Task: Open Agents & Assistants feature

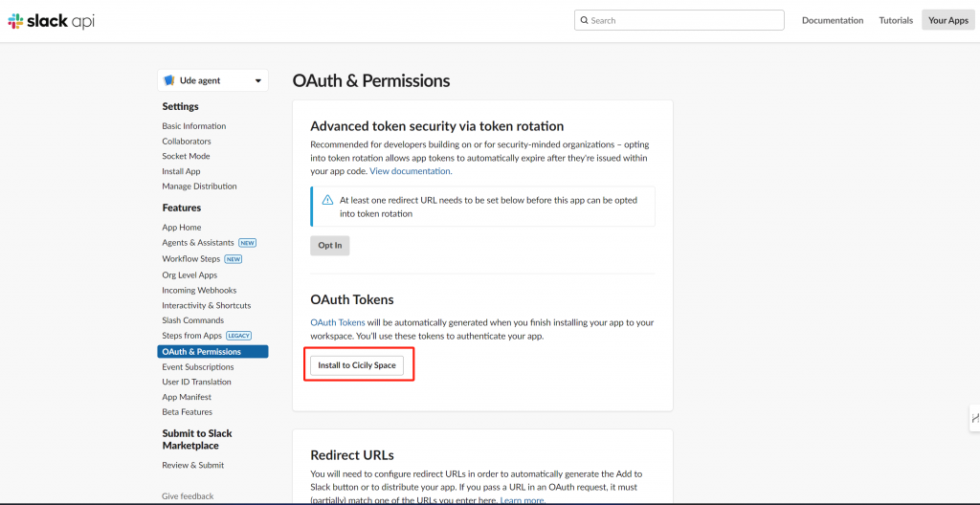Action: [x=197, y=243]
